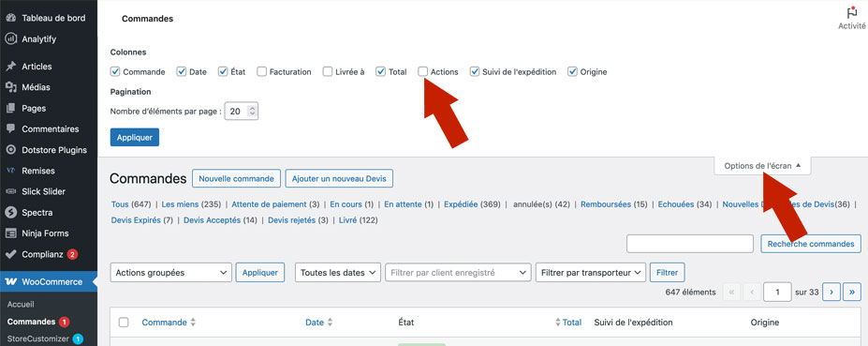Focus the order search input field
Screen dimensions: 868x346
point(690,244)
